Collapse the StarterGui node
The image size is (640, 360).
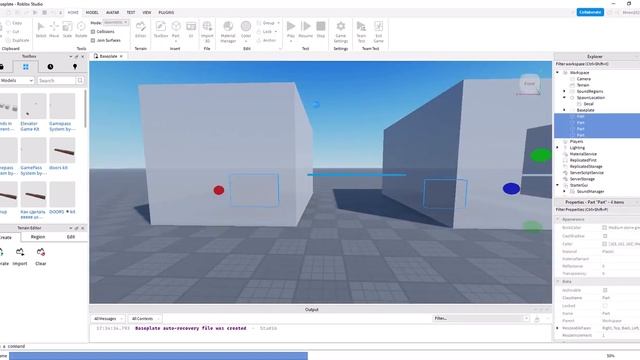tap(558, 185)
